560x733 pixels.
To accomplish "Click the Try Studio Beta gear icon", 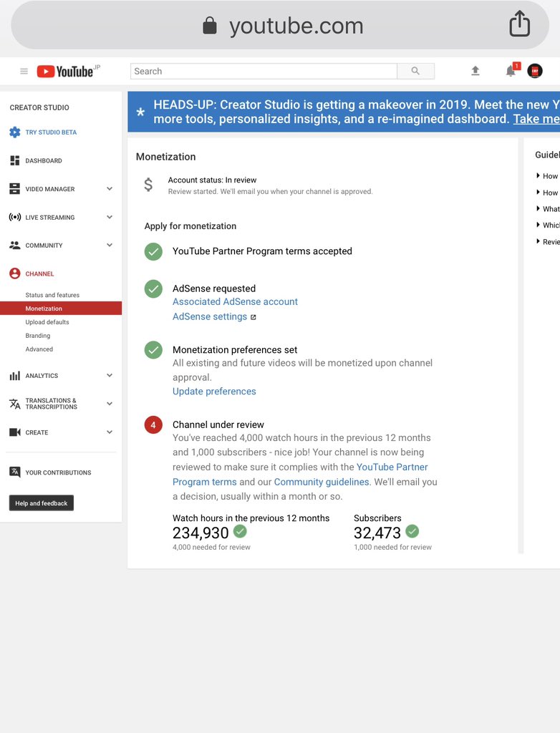I will 15,132.
